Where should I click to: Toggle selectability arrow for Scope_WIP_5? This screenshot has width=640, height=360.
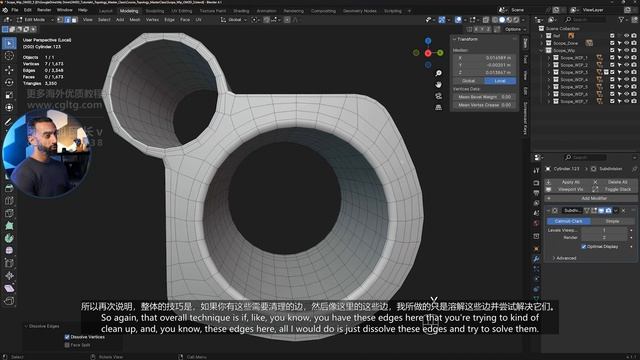619,87
